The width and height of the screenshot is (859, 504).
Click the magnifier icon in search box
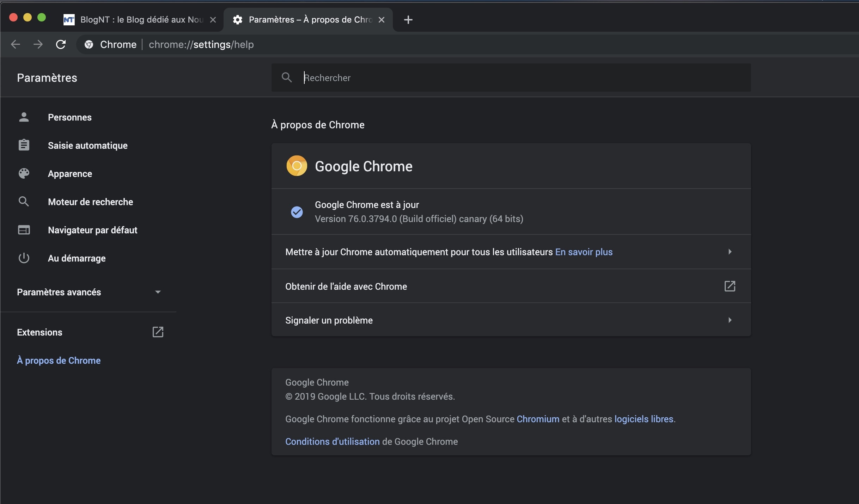click(287, 78)
